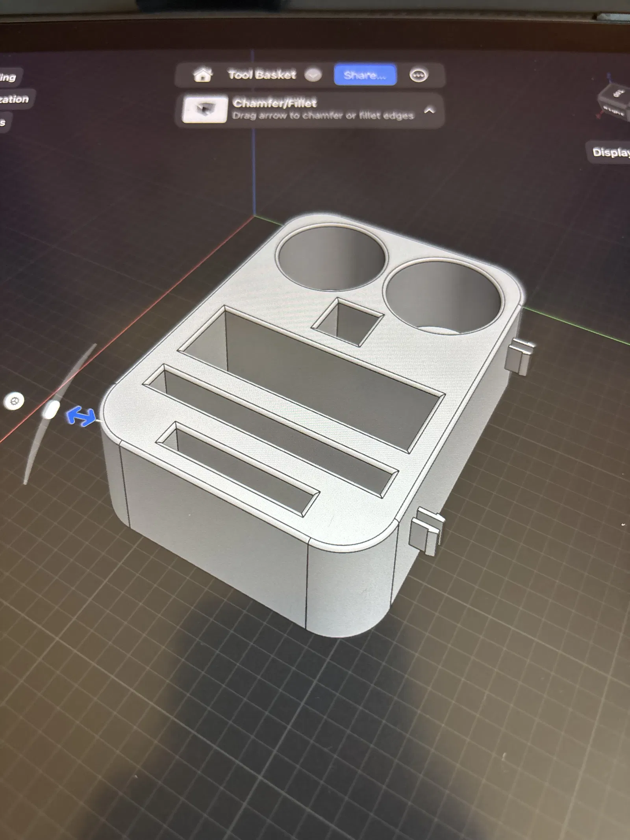This screenshot has width=630, height=840.
Task: Open the more options ellipsis menu
Action: pos(418,75)
